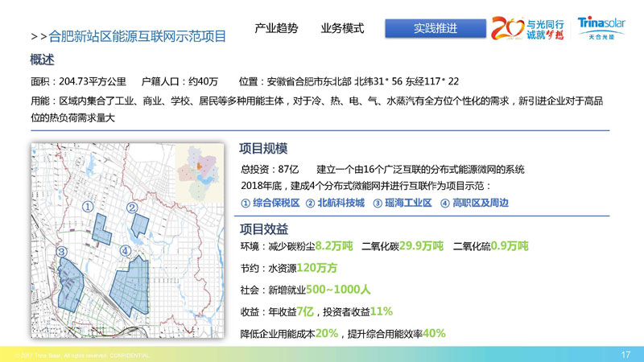644x362 pixels.
Task: Click circled marker ③ on the map
Action: [61, 252]
